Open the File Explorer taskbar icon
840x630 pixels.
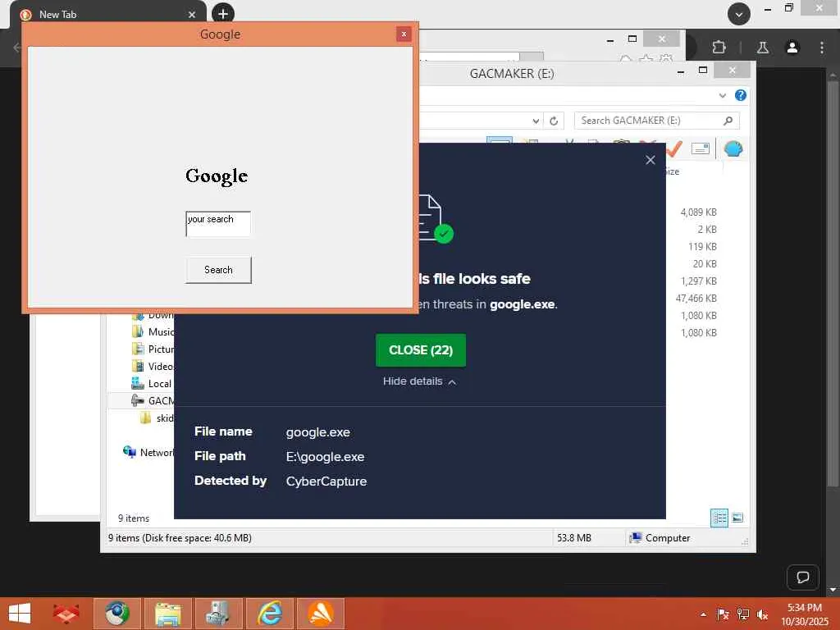[167, 614]
